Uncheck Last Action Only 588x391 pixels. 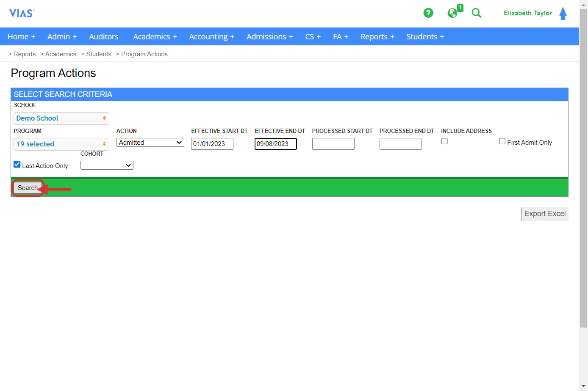point(17,164)
